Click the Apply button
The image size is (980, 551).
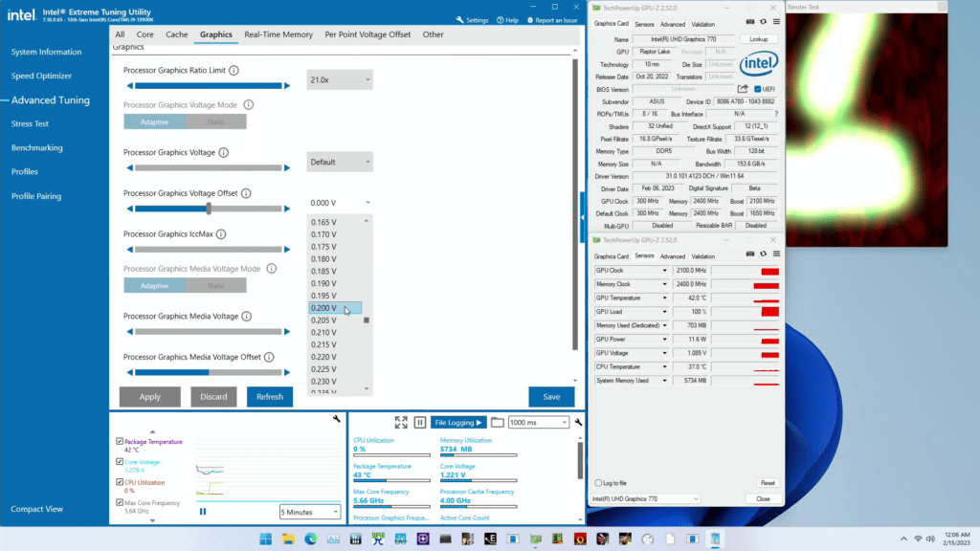click(x=150, y=397)
